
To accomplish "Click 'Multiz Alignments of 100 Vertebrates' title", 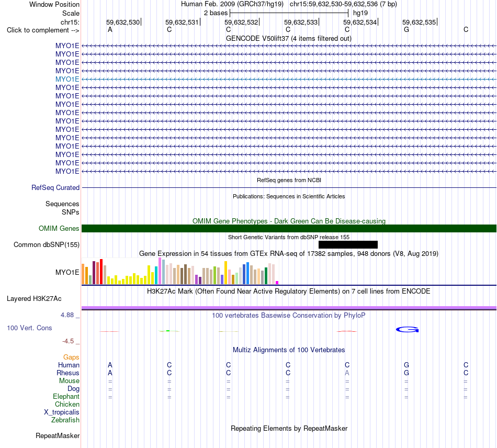I will coord(289,350).
